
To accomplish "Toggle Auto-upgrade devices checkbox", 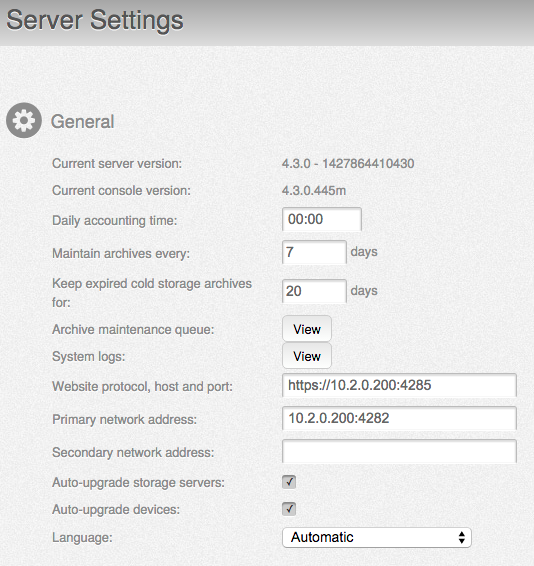I will point(289,509).
